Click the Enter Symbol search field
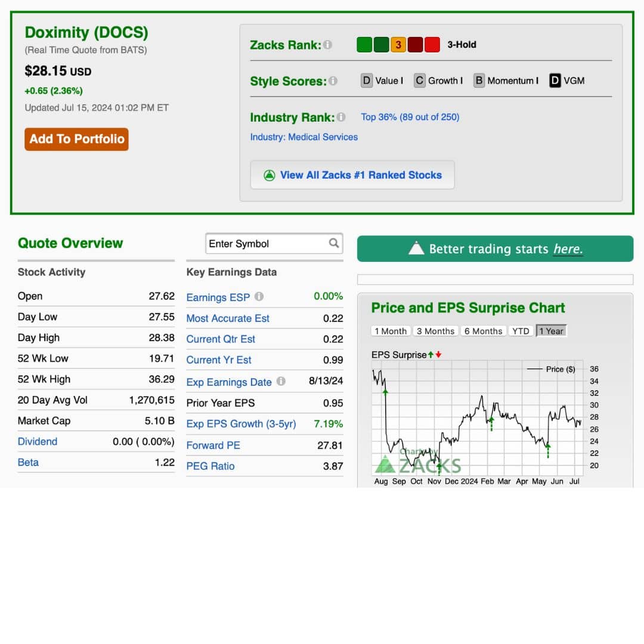 (274, 243)
